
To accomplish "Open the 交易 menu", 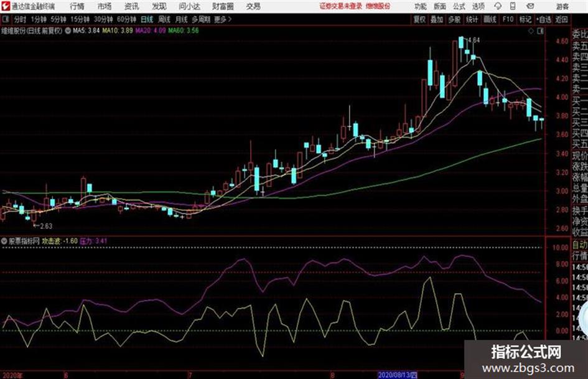I will [x=253, y=6].
